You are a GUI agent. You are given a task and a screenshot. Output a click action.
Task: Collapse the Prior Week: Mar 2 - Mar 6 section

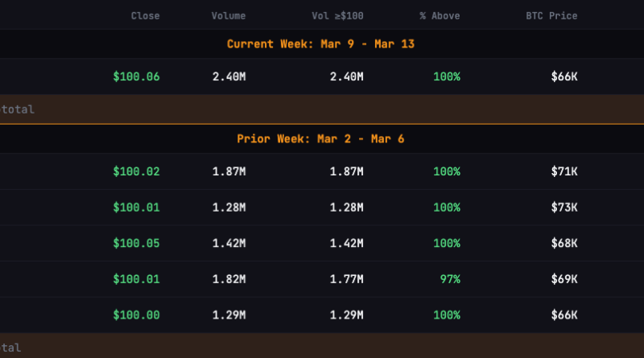point(320,139)
